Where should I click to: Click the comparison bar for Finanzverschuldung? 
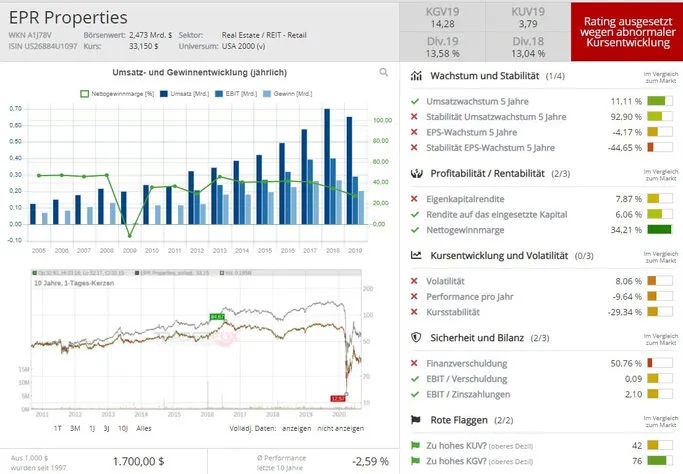pos(660,363)
